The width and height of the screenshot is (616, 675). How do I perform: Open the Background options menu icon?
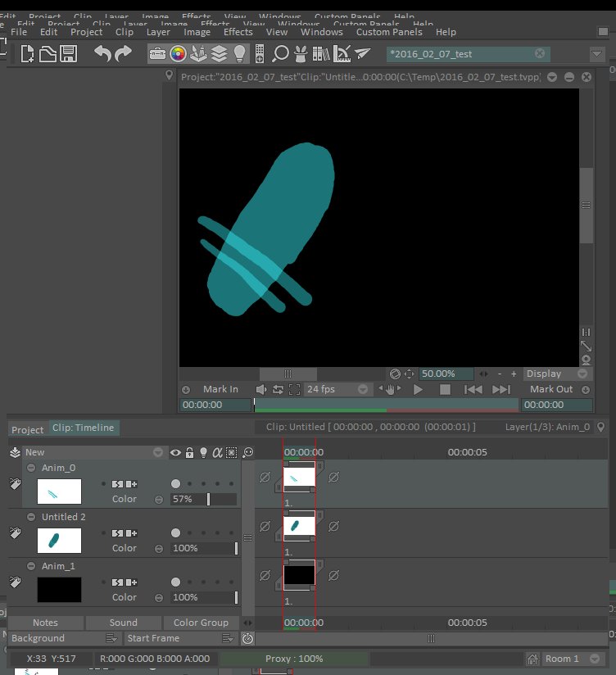tap(111, 638)
